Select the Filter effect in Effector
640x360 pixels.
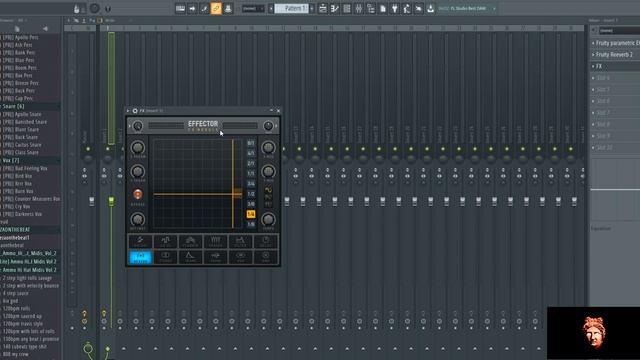coord(240,241)
